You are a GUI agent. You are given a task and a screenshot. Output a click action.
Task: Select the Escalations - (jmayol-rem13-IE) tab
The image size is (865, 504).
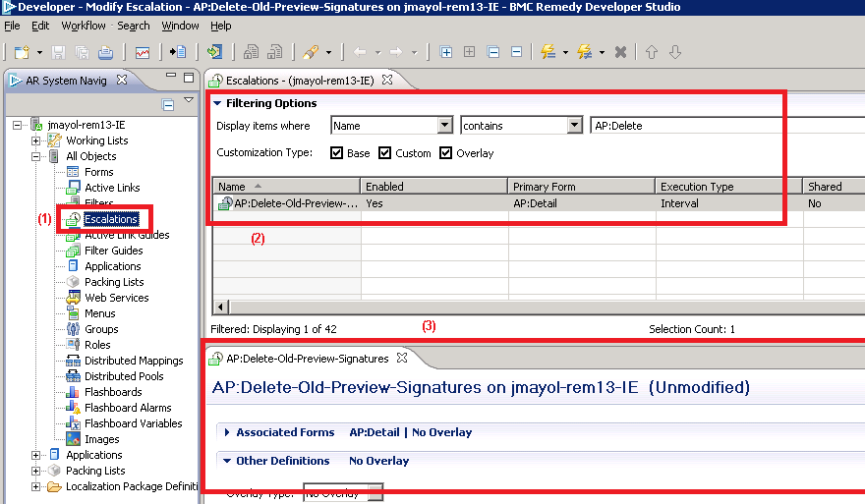tap(300, 81)
